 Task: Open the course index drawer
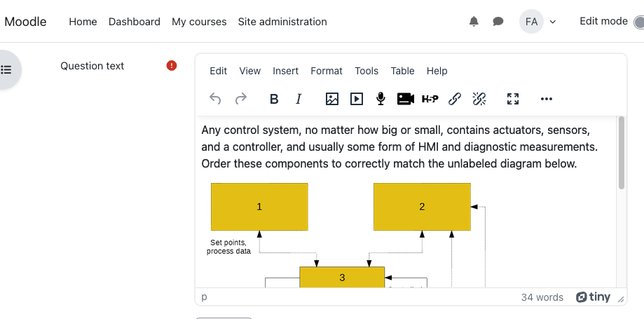tap(6, 69)
